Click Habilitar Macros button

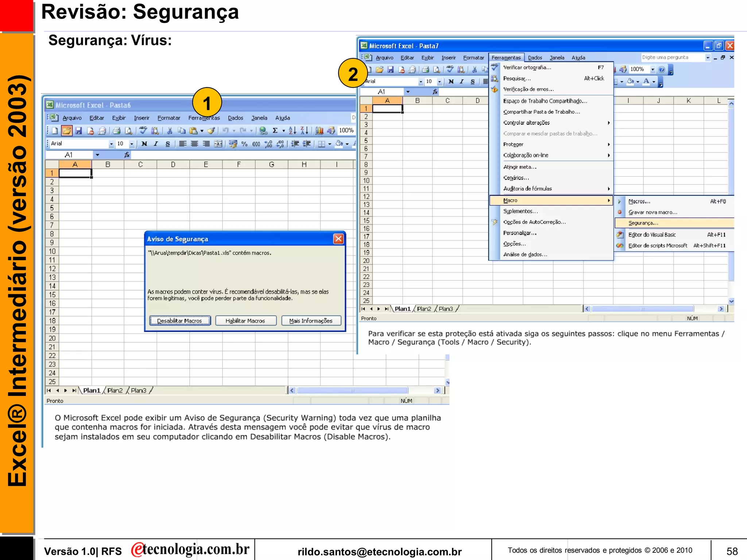(x=245, y=321)
